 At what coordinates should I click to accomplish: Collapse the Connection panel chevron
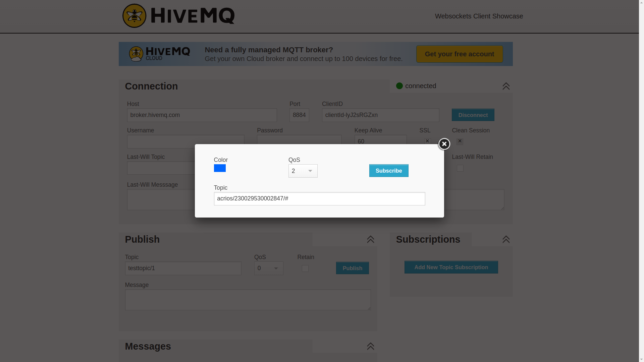pyautogui.click(x=506, y=86)
